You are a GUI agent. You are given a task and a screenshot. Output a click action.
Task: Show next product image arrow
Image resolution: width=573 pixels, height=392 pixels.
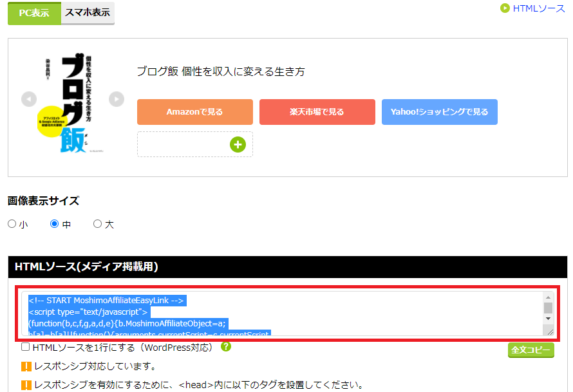117,99
